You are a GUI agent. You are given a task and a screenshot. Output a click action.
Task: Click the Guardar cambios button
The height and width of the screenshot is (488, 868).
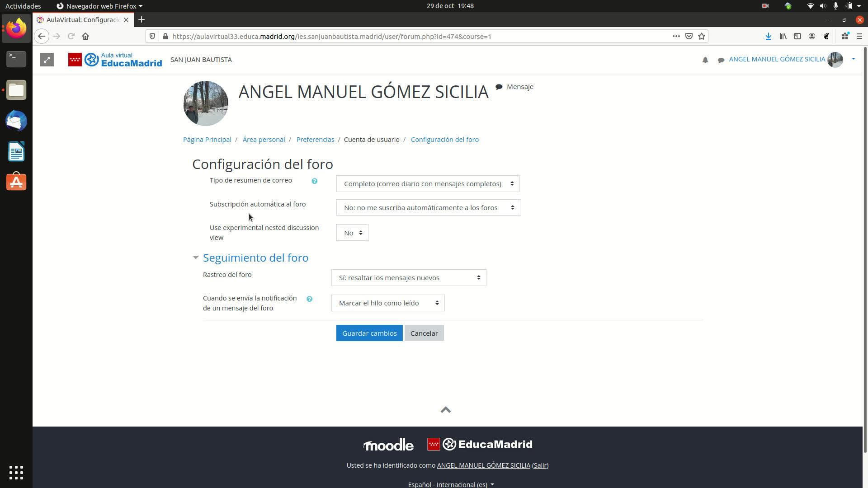pyautogui.click(x=369, y=333)
